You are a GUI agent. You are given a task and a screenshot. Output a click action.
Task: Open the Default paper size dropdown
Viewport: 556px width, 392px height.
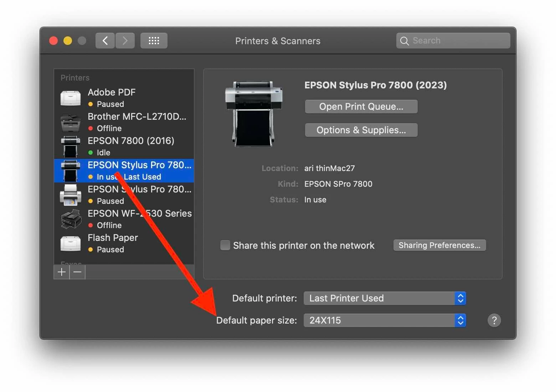coord(385,320)
